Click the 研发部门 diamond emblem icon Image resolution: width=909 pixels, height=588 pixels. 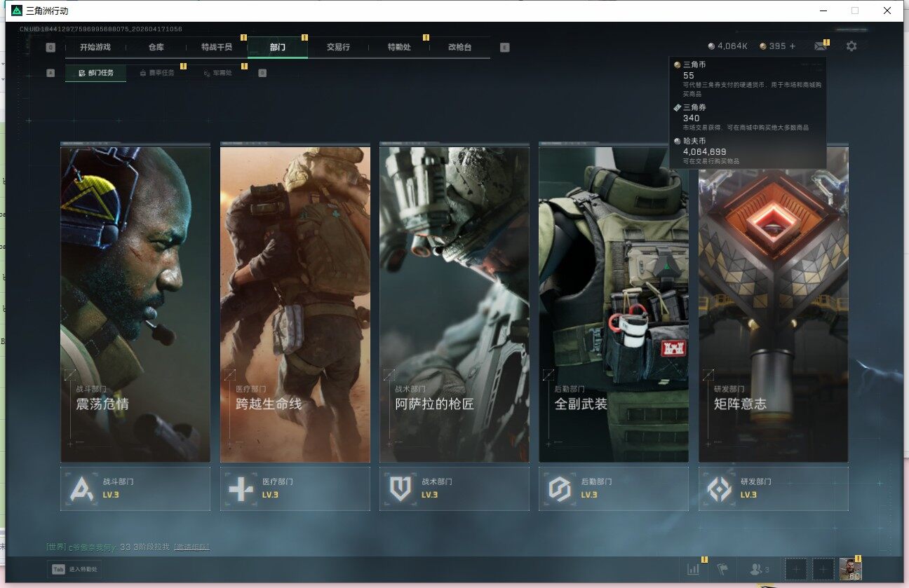pyautogui.click(x=719, y=488)
